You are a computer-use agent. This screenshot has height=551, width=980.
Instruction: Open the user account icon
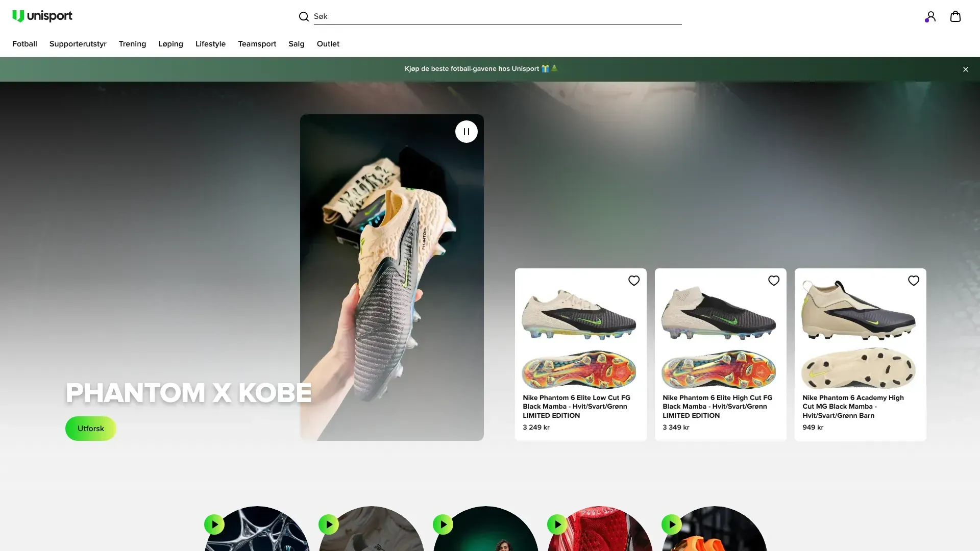tap(930, 17)
